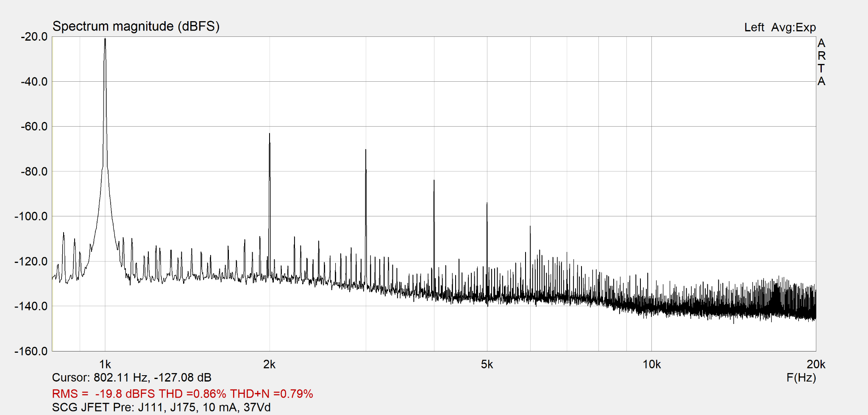Image resolution: width=868 pixels, height=415 pixels.
Task: Click the red RMS -19.8 dBFS readout
Action: coord(104,394)
